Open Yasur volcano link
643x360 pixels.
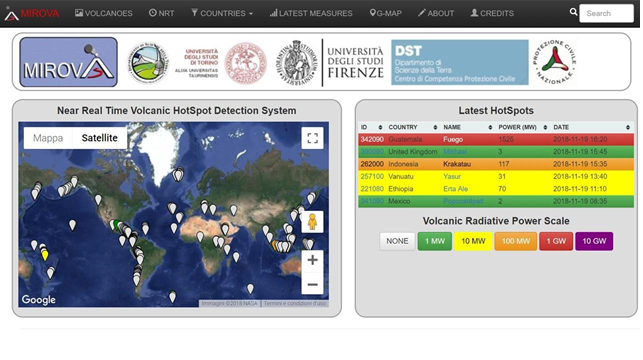[452, 177]
